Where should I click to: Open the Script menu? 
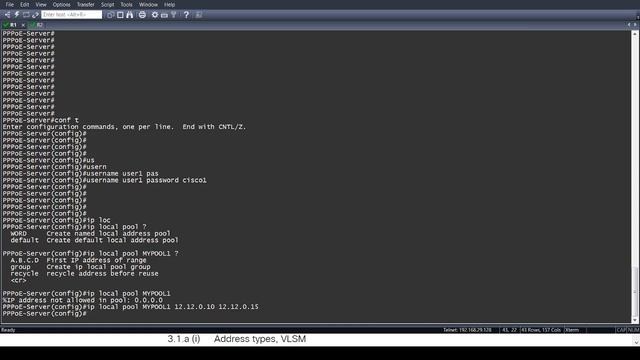click(x=108, y=4)
